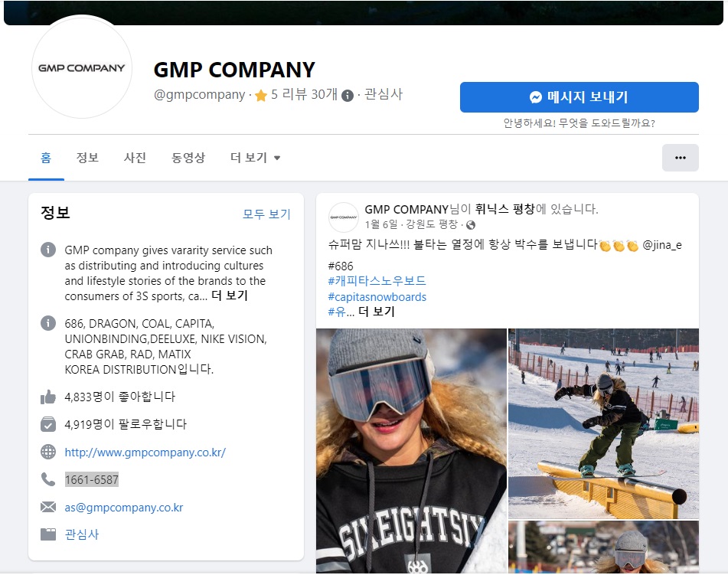Click the phone icon beside 1661-6587

click(x=48, y=479)
